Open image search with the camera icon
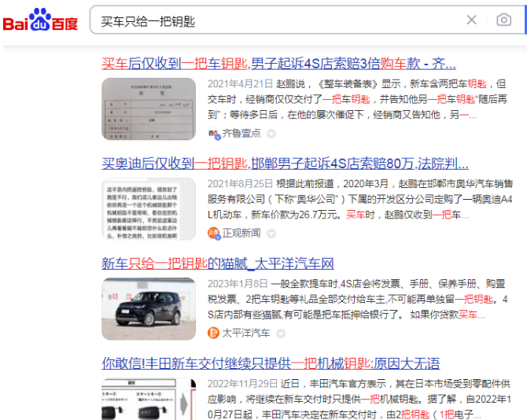Screen dimensions: 527x420 (504, 20)
